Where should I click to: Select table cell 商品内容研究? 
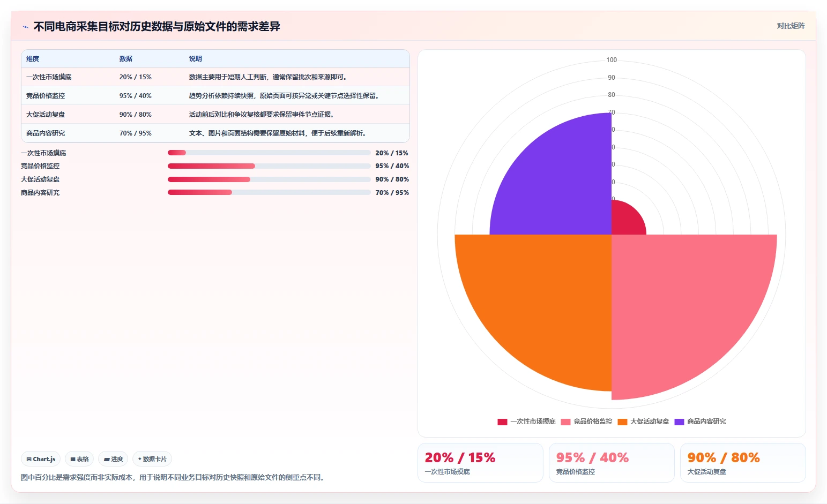(x=46, y=133)
